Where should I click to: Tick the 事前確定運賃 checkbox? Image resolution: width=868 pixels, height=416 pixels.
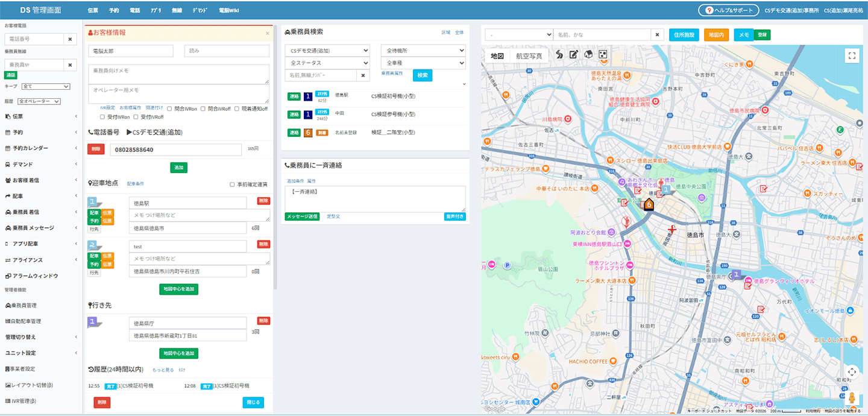click(233, 184)
